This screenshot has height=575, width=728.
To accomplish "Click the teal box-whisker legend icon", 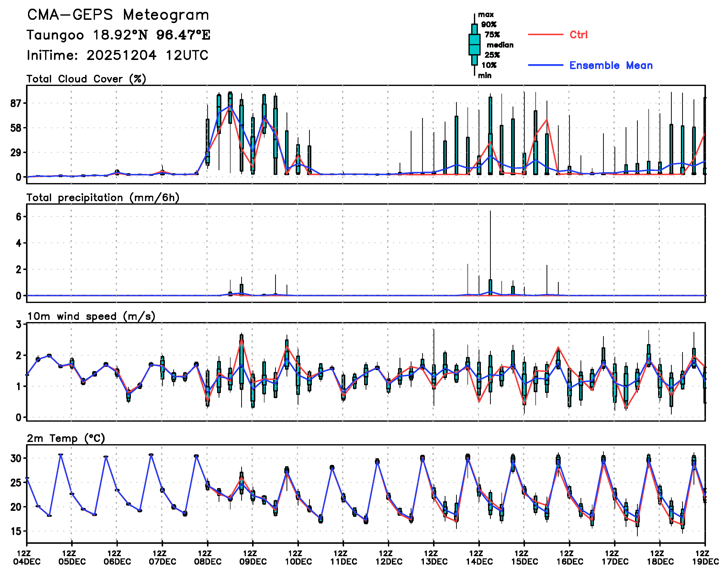I will pyautogui.click(x=474, y=44).
